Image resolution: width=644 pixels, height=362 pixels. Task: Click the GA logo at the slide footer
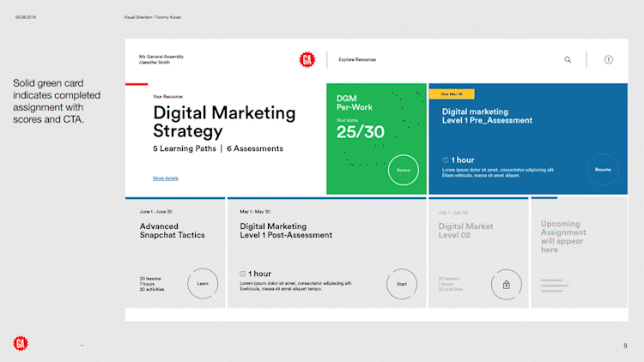pyautogui.click(x=21, y=343)
